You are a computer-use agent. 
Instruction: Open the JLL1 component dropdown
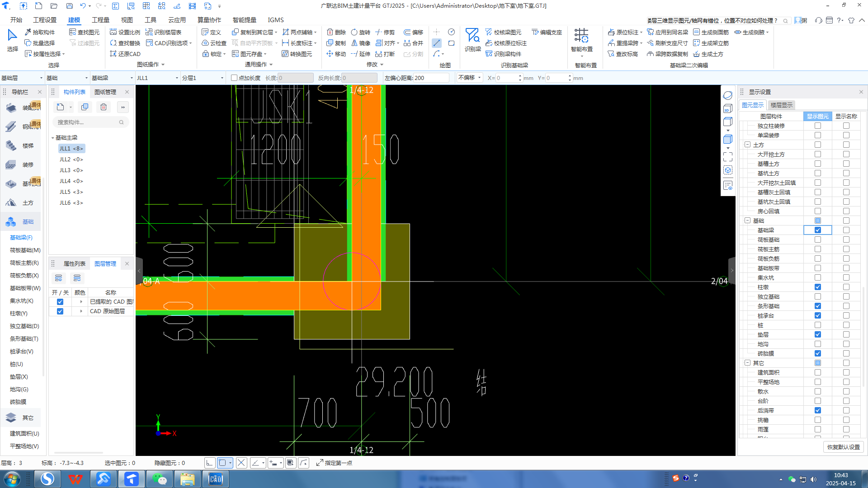pos(157,78)
